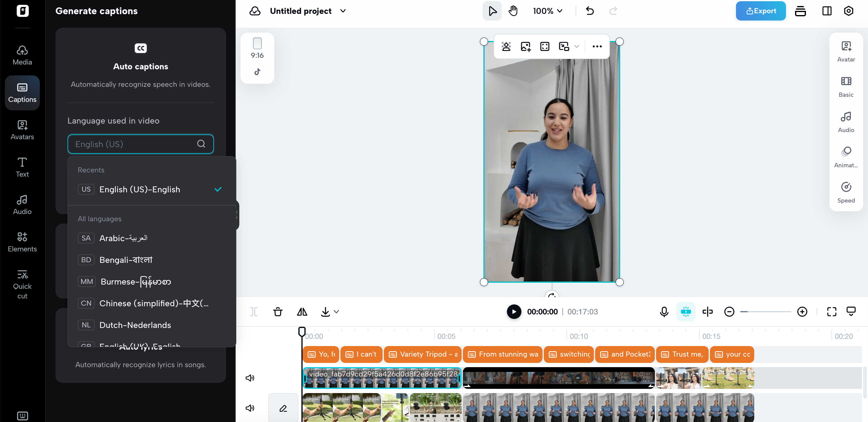Mute the bottom video track

[250, 408]
